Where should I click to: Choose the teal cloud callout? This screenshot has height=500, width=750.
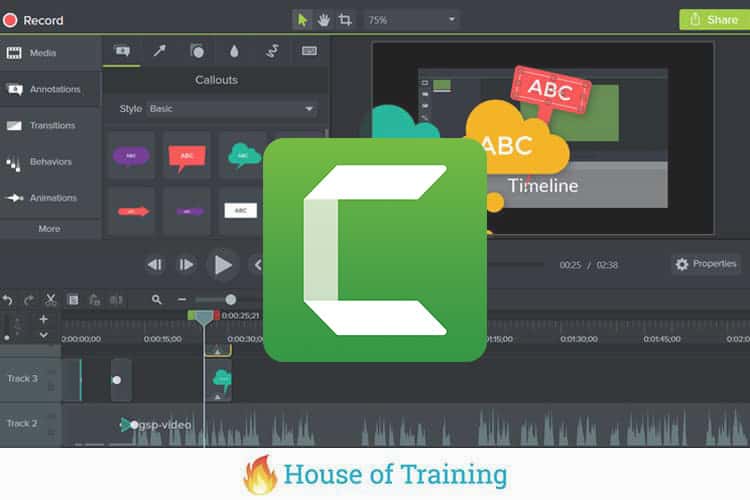point(243,156)
